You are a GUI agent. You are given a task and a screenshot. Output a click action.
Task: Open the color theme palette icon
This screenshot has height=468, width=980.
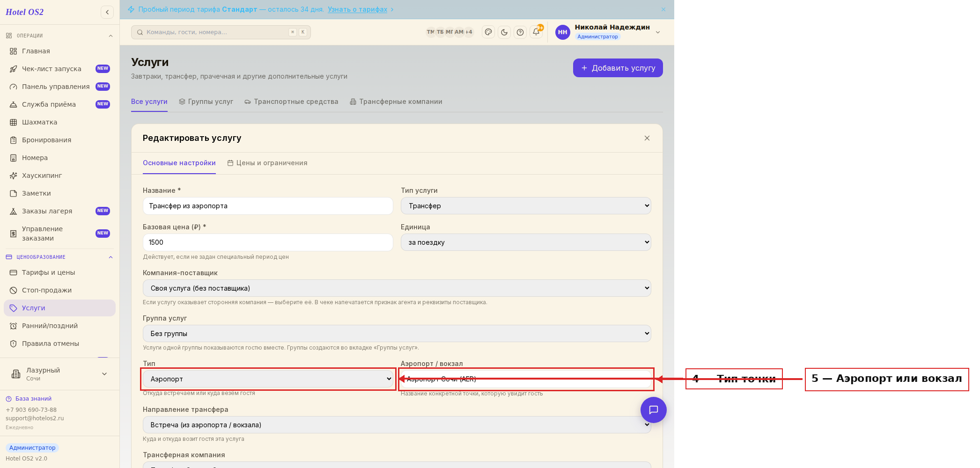pyautogui.click(x=488, y=32)
